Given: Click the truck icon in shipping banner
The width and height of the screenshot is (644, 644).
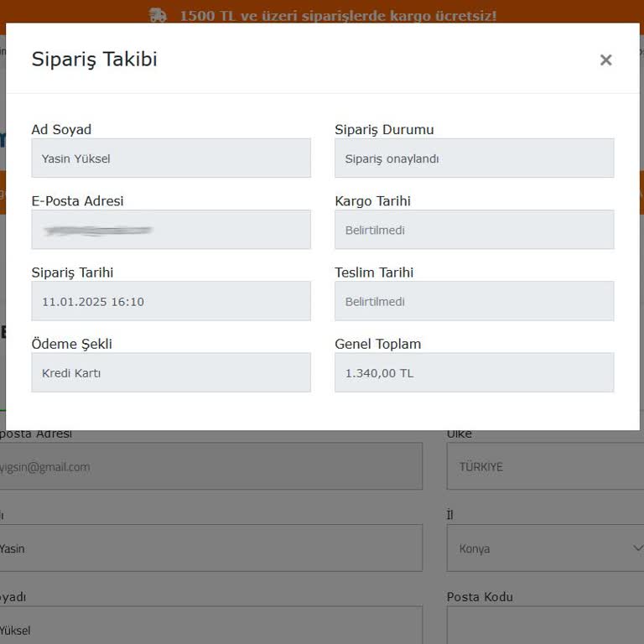Looking at the screenshot, I should (158, 15).
